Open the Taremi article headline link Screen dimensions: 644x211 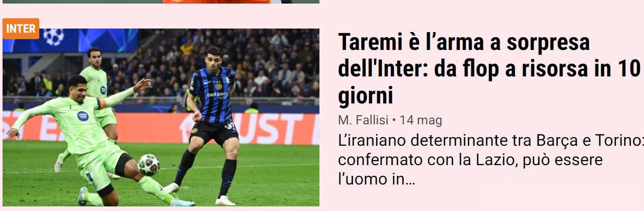tap(488, 68)
